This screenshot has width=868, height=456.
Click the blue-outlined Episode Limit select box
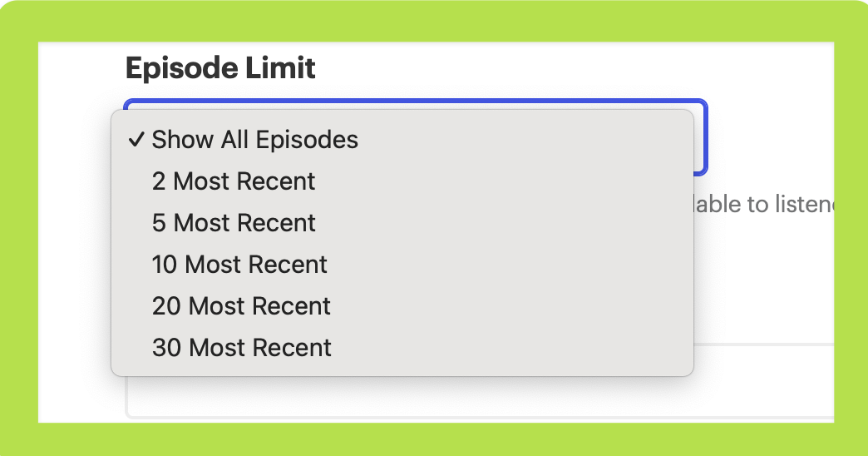click(701, 137)
